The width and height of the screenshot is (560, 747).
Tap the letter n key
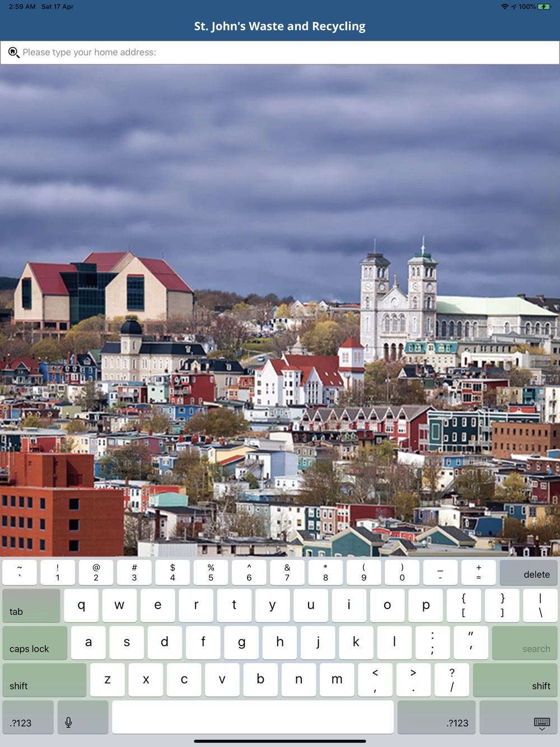pos(298,680)
